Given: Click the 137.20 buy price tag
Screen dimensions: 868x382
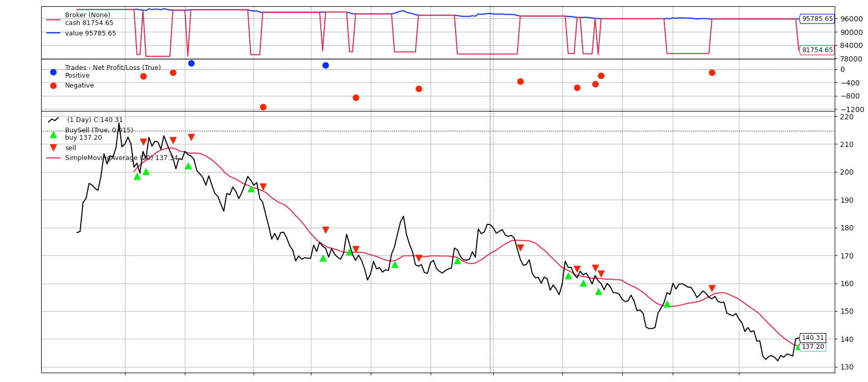Looking at the screenshot, I should 813,347.
